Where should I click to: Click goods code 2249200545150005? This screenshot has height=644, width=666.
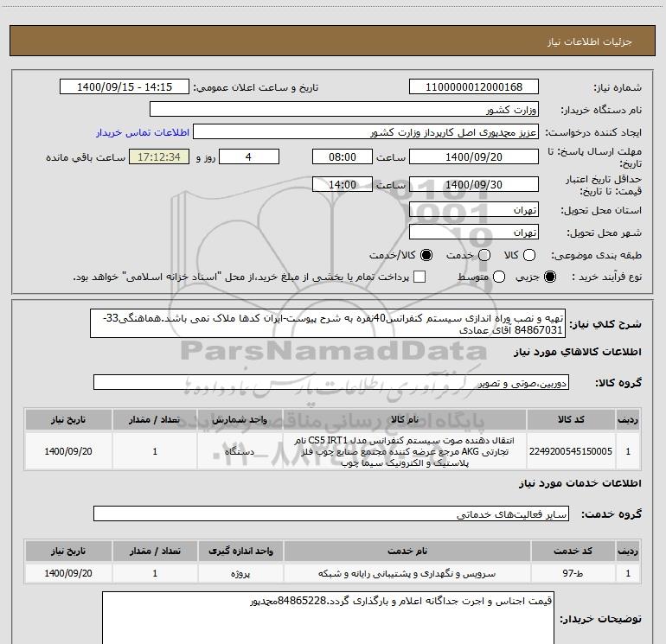point(571,451)
